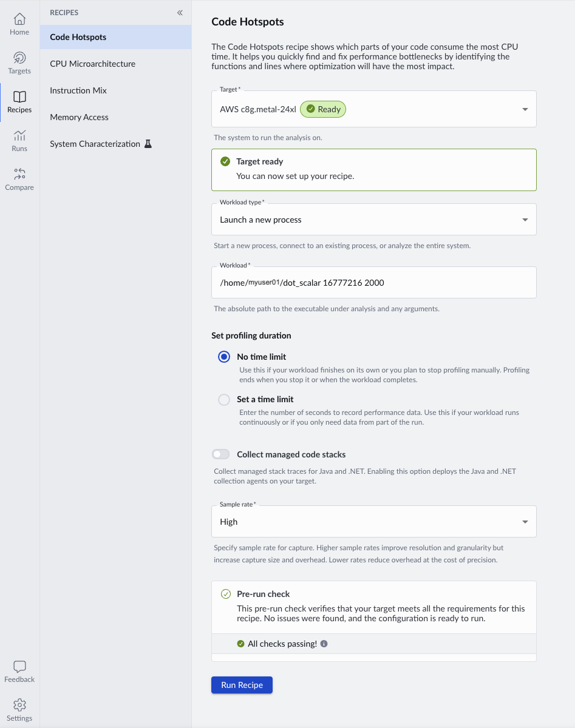This screenshot has height=728, width=575.
Task: Open the Workload type dropdown
Action: 525,220
